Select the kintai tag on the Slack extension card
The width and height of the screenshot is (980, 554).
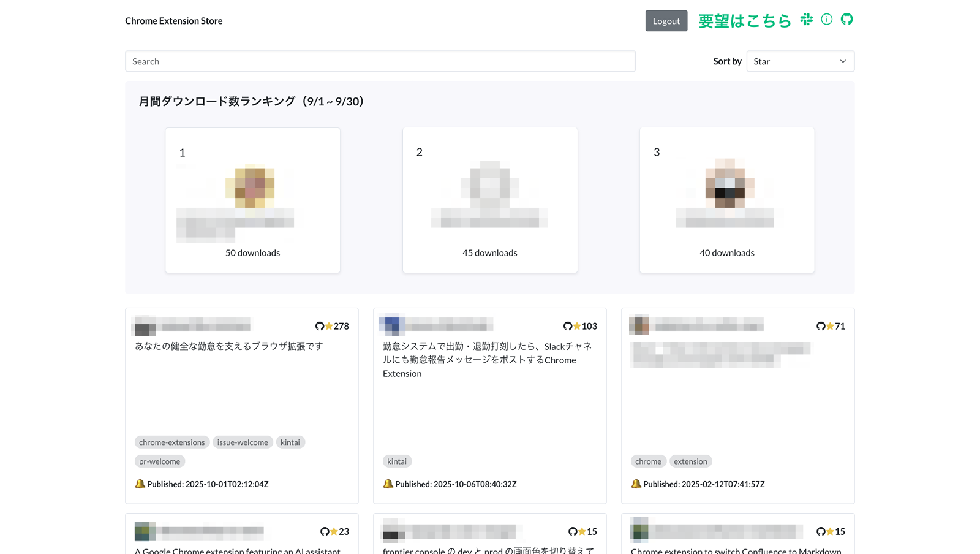click(397, 461)
